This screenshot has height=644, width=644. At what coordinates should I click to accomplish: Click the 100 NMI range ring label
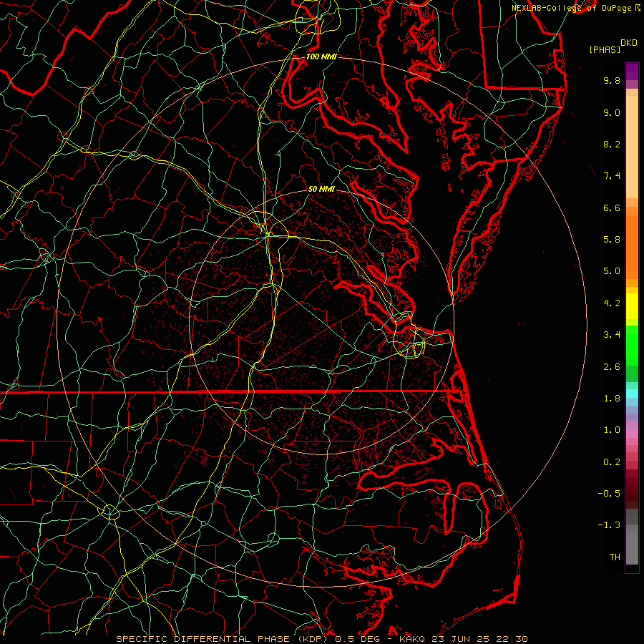pyautogui.click(x=321, y=57)
